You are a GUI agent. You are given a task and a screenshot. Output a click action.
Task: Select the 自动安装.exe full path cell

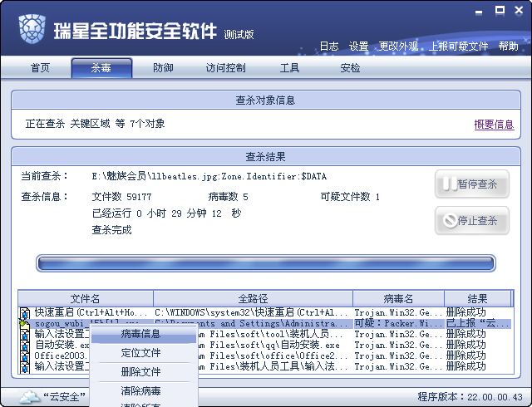(268, 346)
